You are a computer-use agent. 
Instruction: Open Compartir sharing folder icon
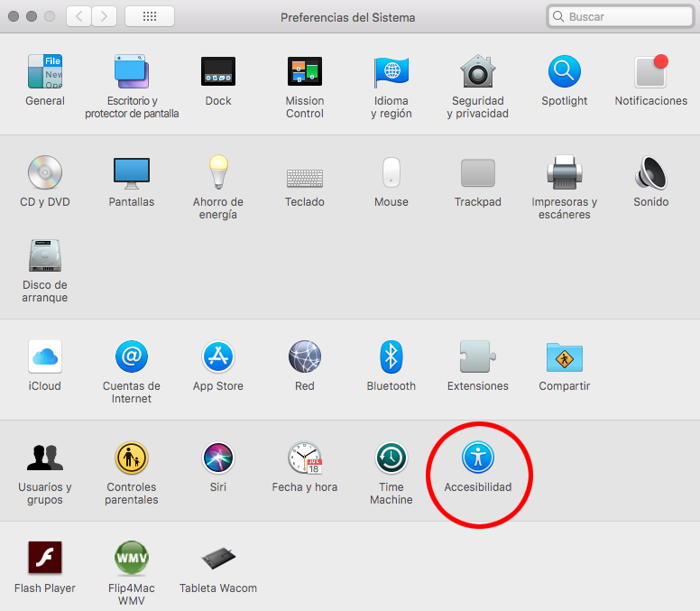click(565, 357)
